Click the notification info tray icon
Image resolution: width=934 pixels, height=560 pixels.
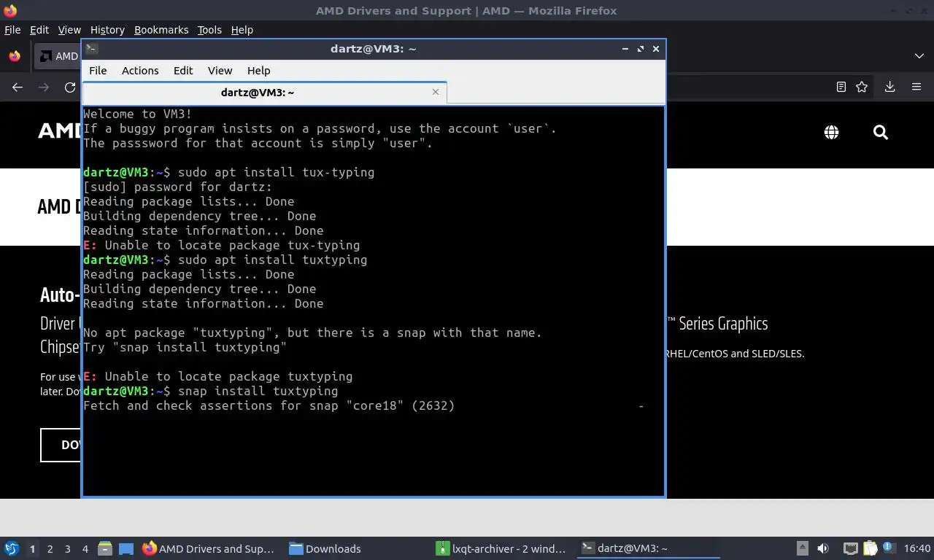coord(888,548)
